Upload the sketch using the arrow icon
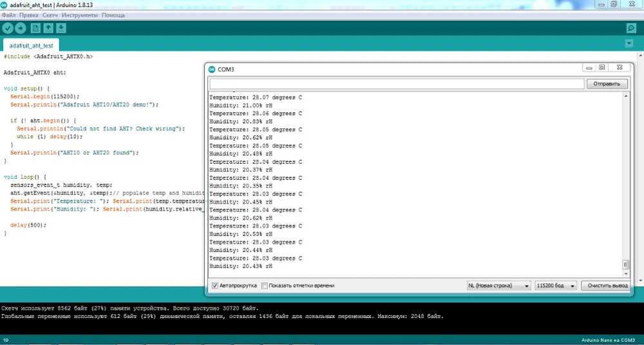 tap(20, 28)
